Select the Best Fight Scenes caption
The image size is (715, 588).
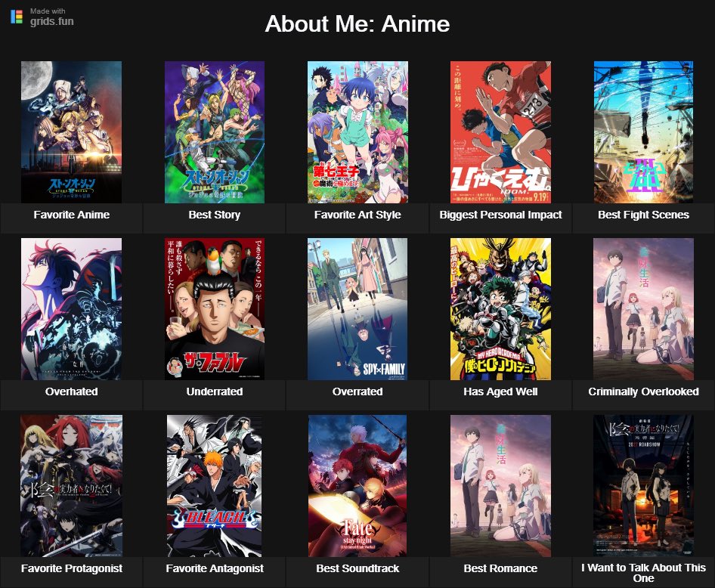click(x=643, y=215)
